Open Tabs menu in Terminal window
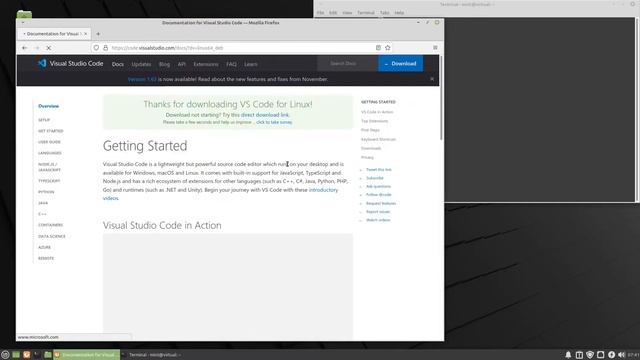This screenshot has width=640, height=360. click(384, 13)
